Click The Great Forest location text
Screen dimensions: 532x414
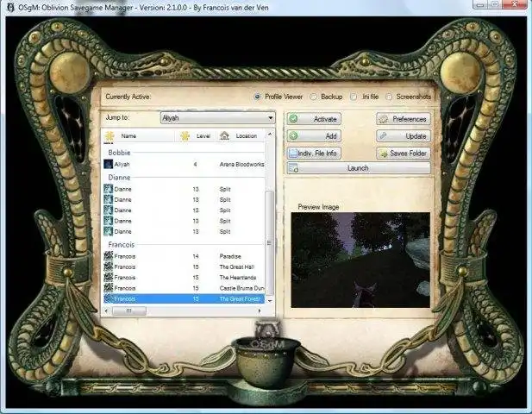click(240, 299)
